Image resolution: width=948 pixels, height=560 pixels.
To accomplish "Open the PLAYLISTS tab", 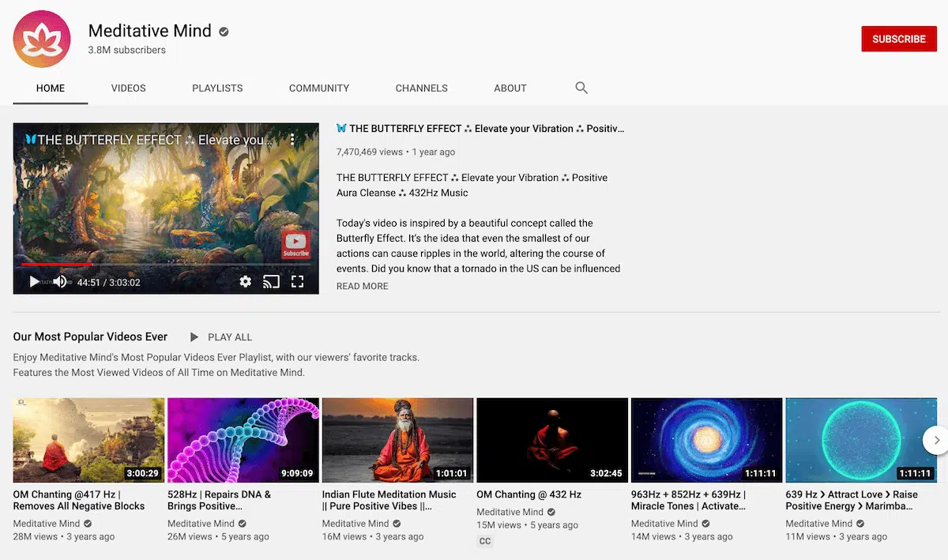I will coord(217,88).
